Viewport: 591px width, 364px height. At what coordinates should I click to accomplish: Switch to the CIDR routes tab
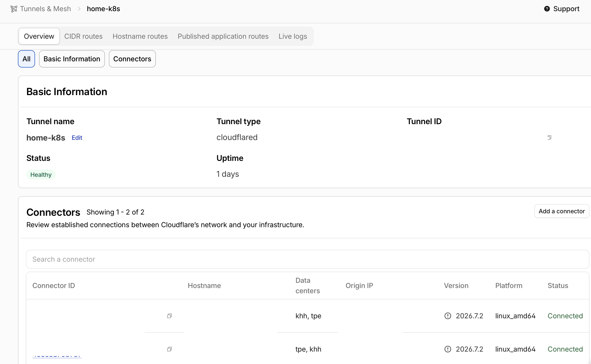coord(83,36)
